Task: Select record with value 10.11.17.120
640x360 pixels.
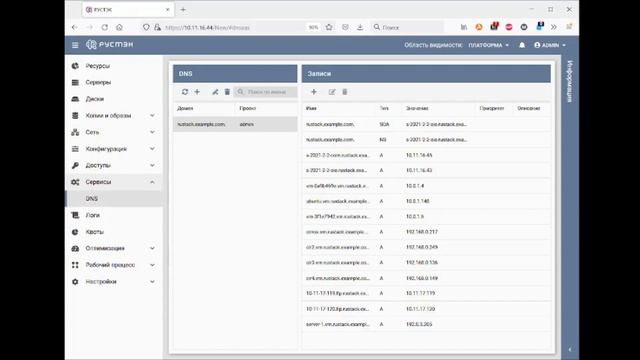Action: [426, 309]
